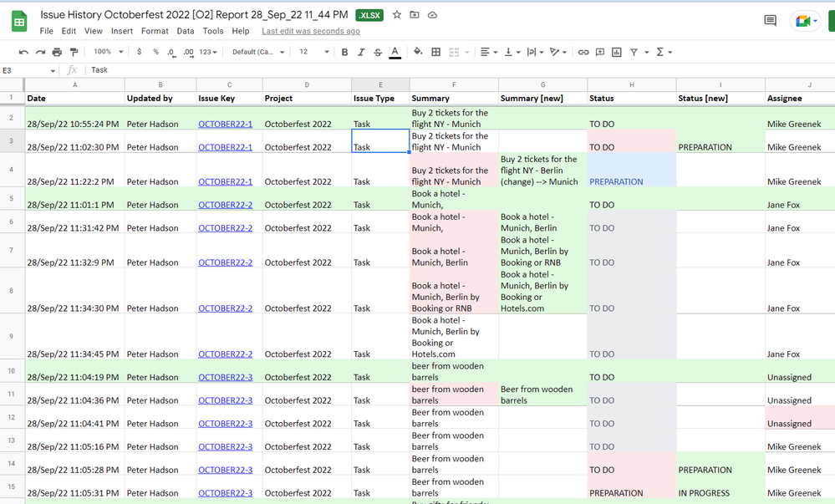Toggle italic formatting

tap(361, 51)
